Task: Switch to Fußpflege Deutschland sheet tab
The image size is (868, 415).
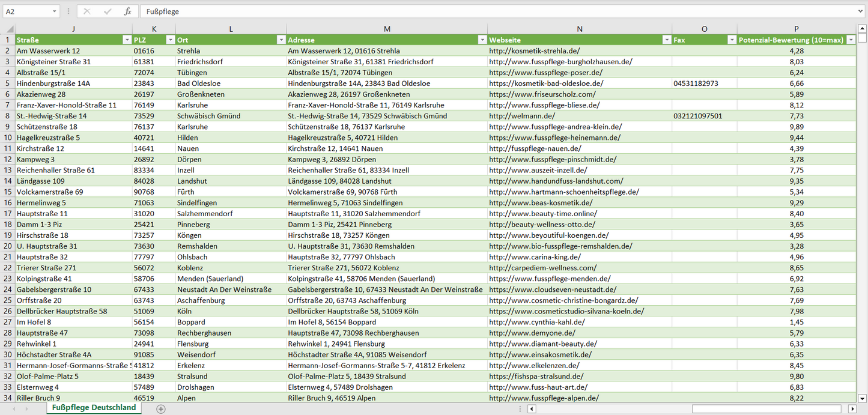Action: 94,408
